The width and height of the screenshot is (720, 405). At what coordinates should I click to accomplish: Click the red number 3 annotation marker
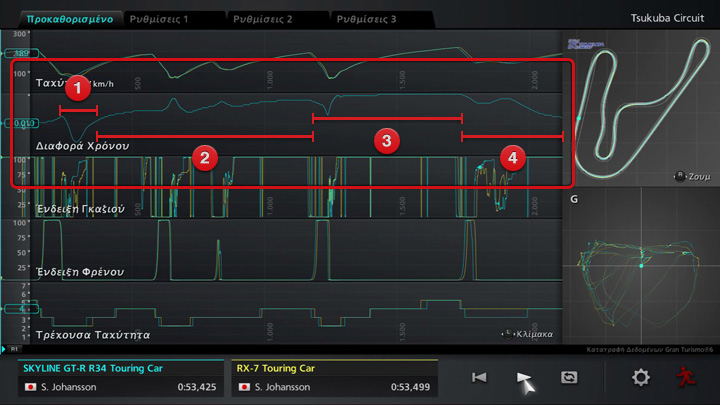(x=387, y=140)
